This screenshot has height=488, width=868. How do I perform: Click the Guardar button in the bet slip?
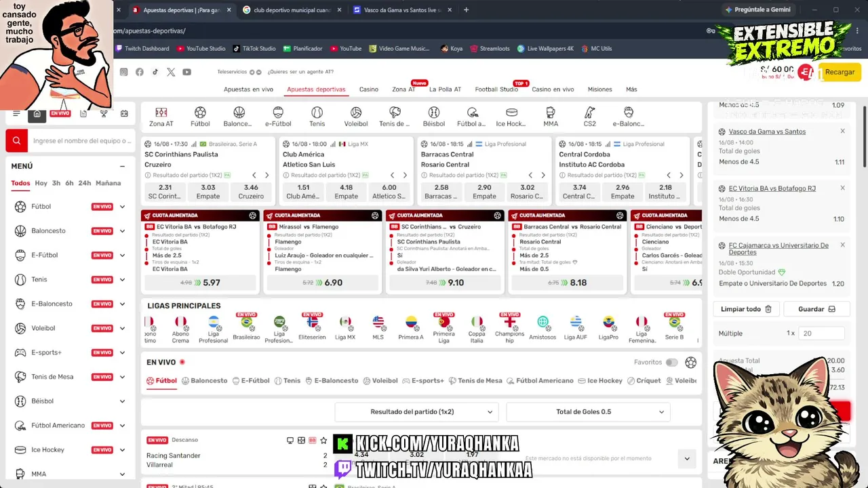[816, 309]
